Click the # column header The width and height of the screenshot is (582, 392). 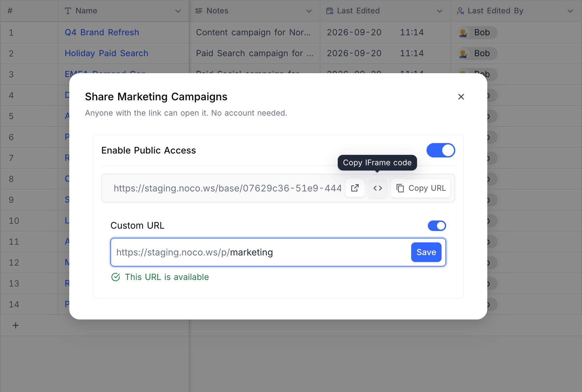coord(10,11)
